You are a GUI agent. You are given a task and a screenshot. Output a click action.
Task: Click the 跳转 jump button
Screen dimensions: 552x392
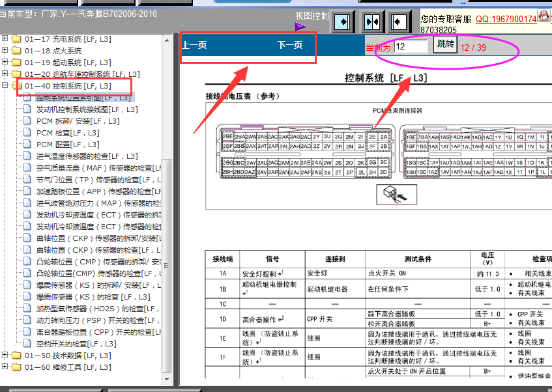point(445,44)
